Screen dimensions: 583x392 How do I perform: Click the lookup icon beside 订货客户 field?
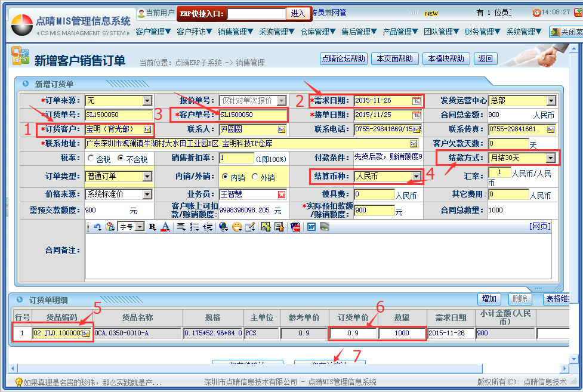147,129
